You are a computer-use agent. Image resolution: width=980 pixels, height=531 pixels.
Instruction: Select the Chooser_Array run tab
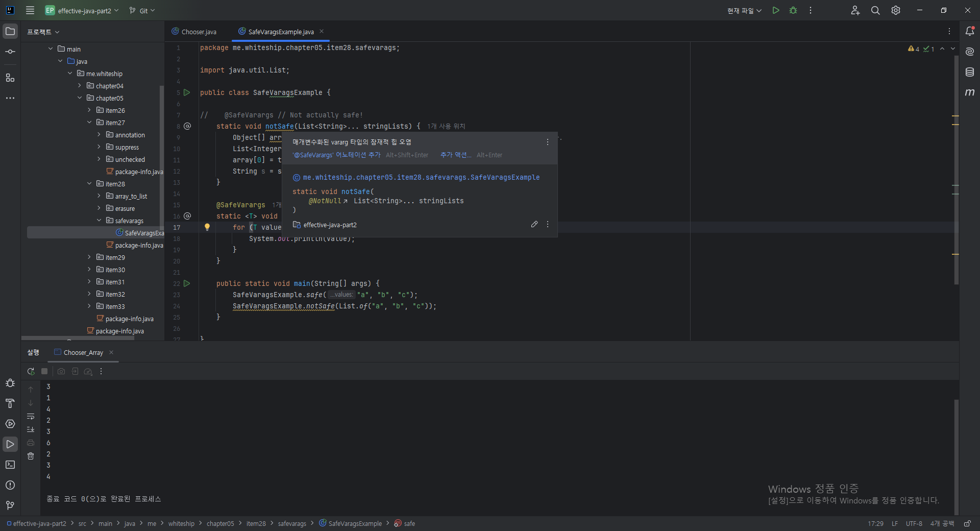tap(83, 352)
